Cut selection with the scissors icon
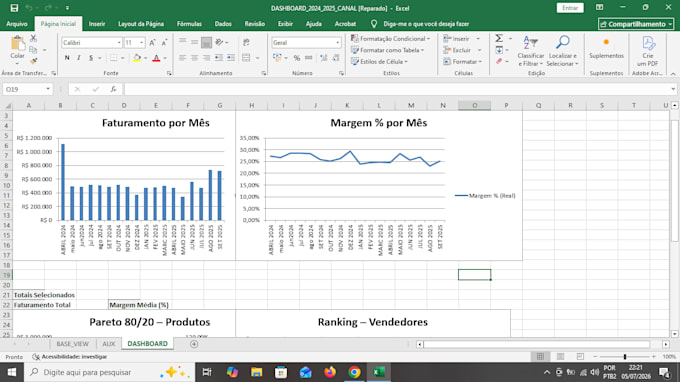Image resolution: width=680 pixels, height=382 pixels. (x=33, y=39)
